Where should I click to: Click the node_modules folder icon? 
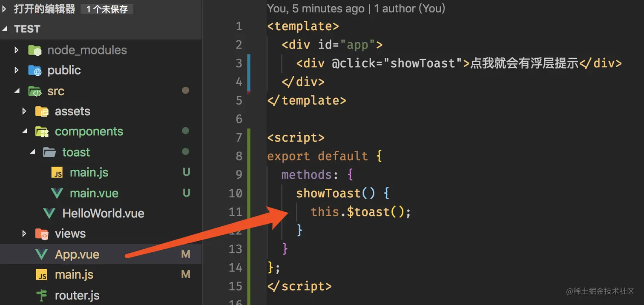34,50
